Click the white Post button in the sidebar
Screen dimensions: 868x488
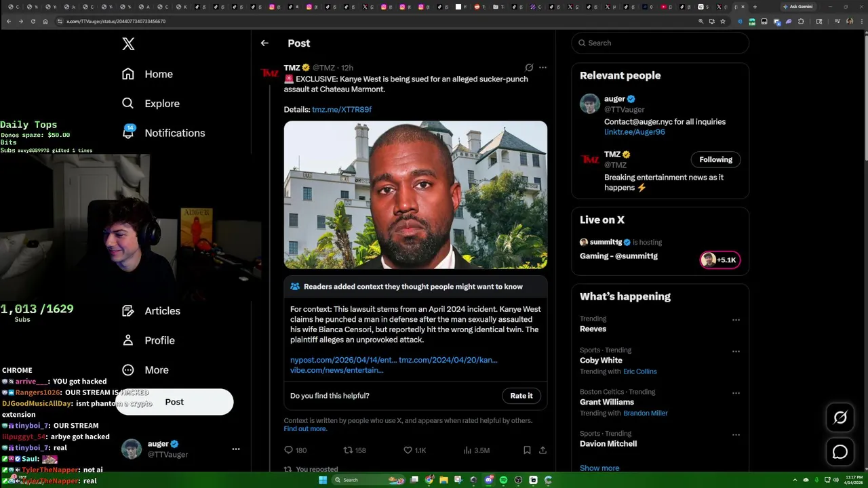(x=174, y=402)
